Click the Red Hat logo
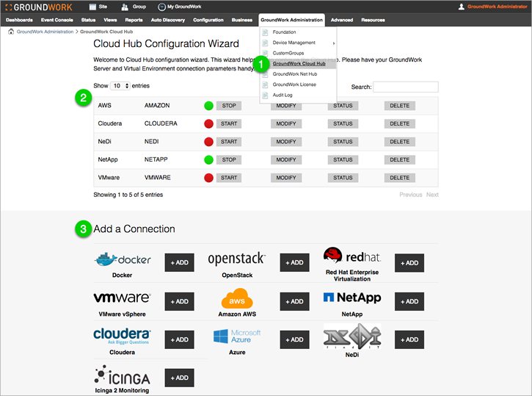532x396 pixels. pos(351,256)
